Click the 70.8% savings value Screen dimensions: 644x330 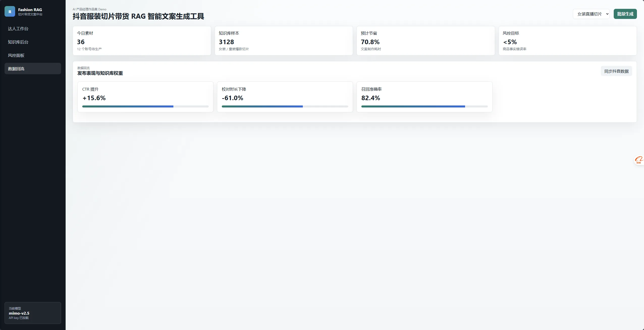click(370, 42)
